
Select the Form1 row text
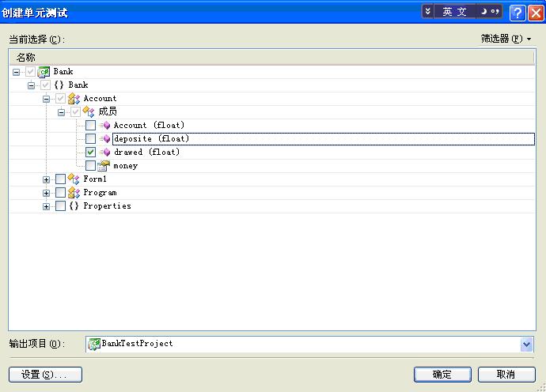(95, 179)
